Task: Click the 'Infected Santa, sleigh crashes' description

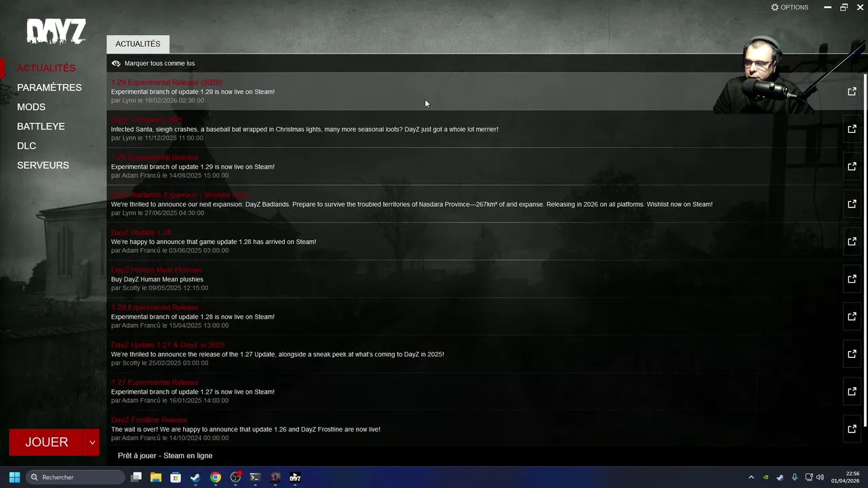Action: 304,129
